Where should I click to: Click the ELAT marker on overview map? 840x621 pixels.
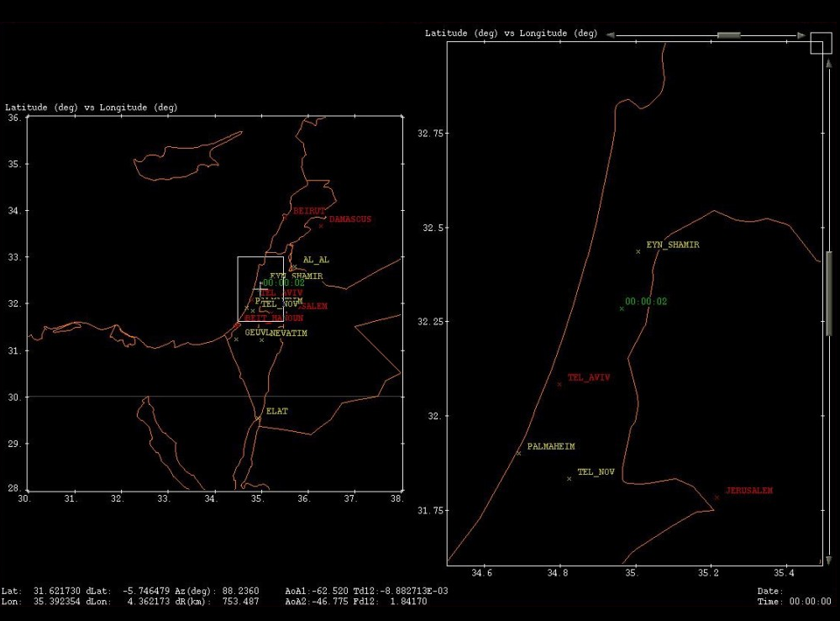[x=259, y=417]
